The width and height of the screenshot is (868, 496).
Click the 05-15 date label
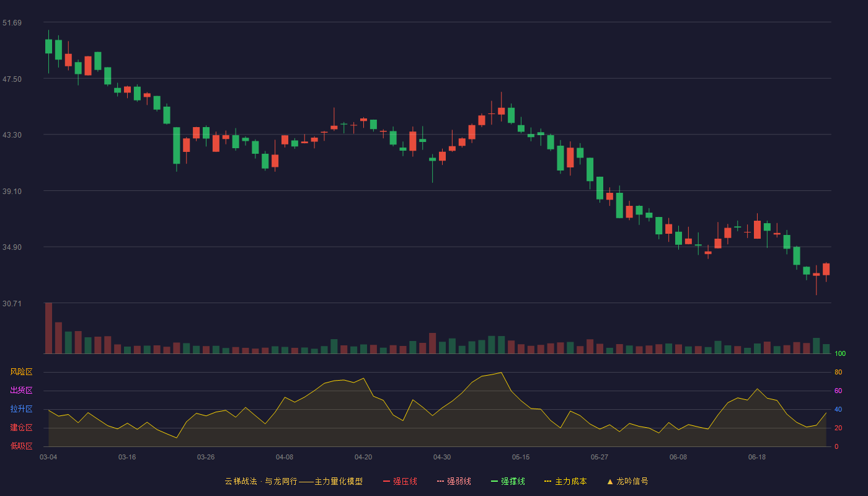tap(521, 457)
